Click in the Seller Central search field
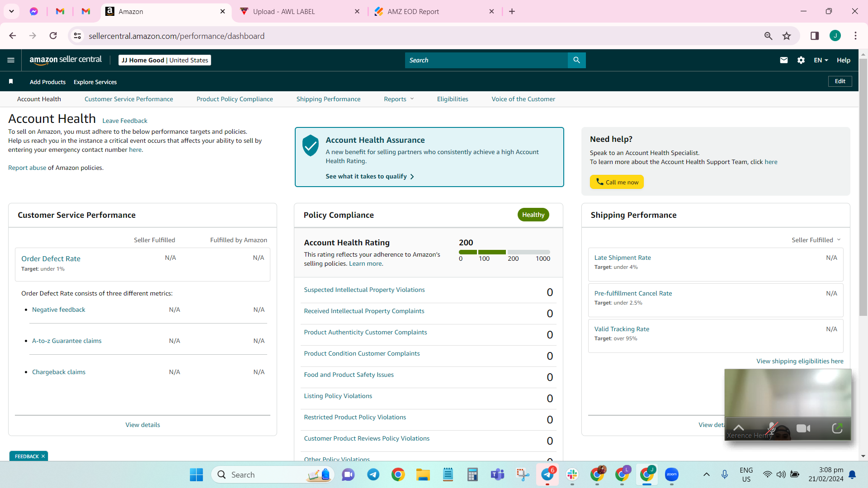The height and width of the screenshot is (488, 868). (486, 60)
